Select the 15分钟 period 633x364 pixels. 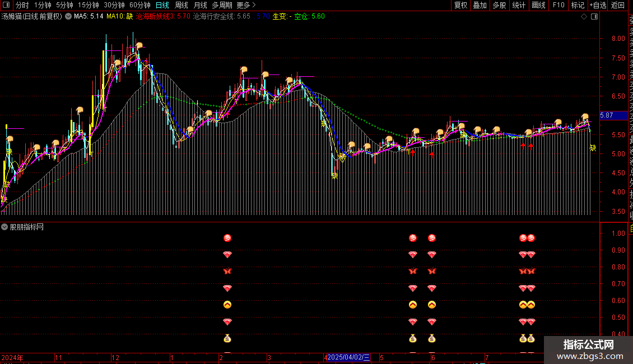(89, 5)
